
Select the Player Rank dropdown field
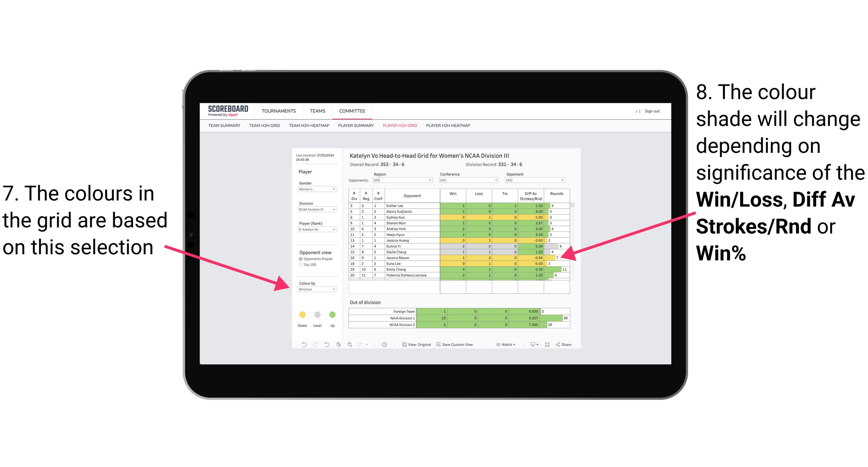(x=315, y=231)
